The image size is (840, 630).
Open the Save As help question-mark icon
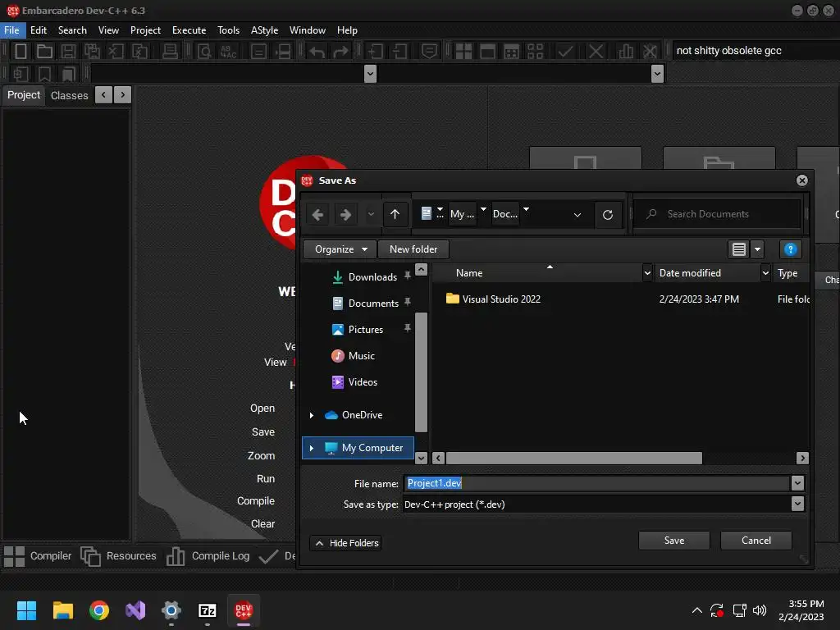coord(790,249)
